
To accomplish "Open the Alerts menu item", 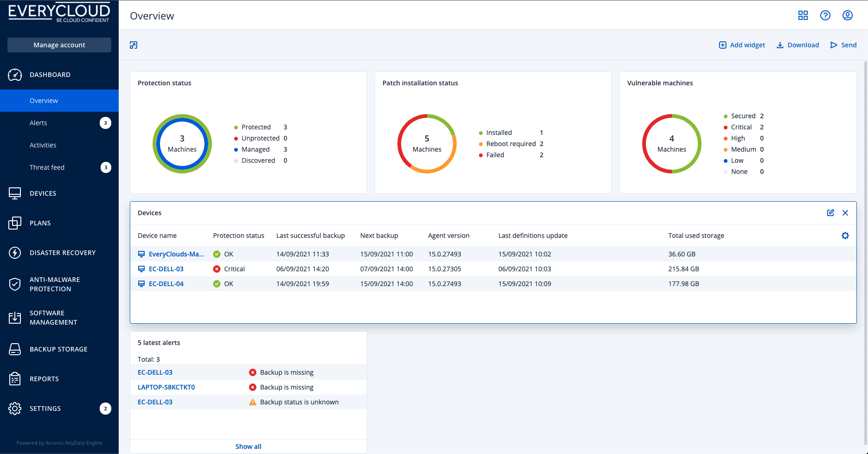I will (59, 123).
